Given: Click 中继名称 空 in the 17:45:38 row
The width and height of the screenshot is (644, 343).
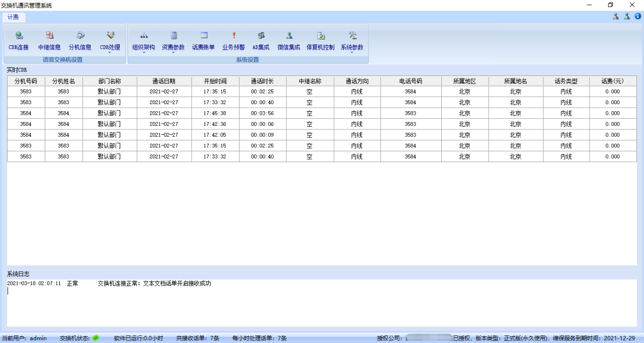Looking at the screenshot, I should click(x=310, y=113).
